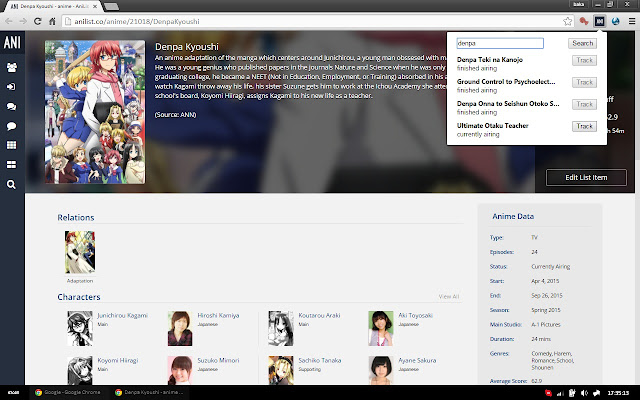The width and height of the screenshot is (640, 400).
Task: Click the baka user badge in title bar
Action: (x=578, y=4)
